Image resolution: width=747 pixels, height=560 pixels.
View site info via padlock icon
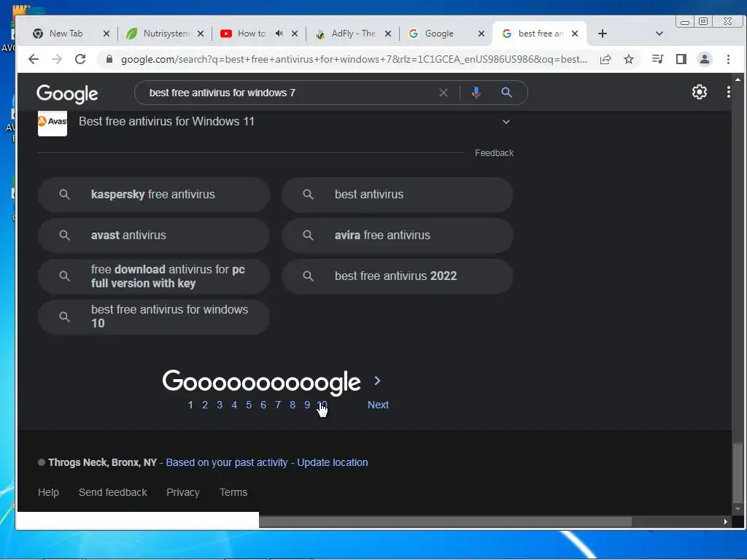(109, 59)
